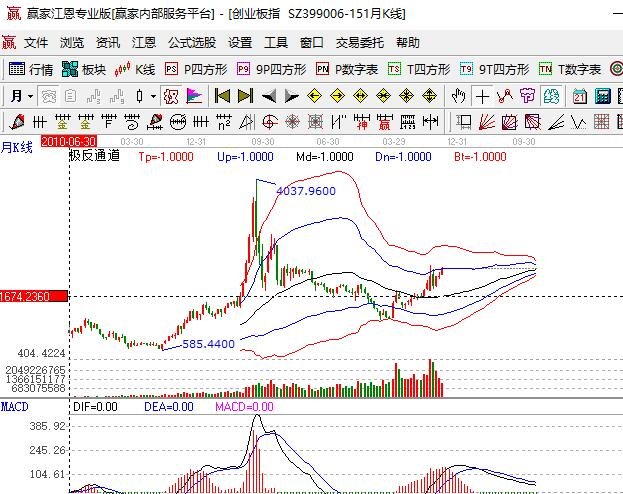This screenshot has width=623, height=494.
Task: Click the red 神 tool icon
Action: click(x=362, y=122)
